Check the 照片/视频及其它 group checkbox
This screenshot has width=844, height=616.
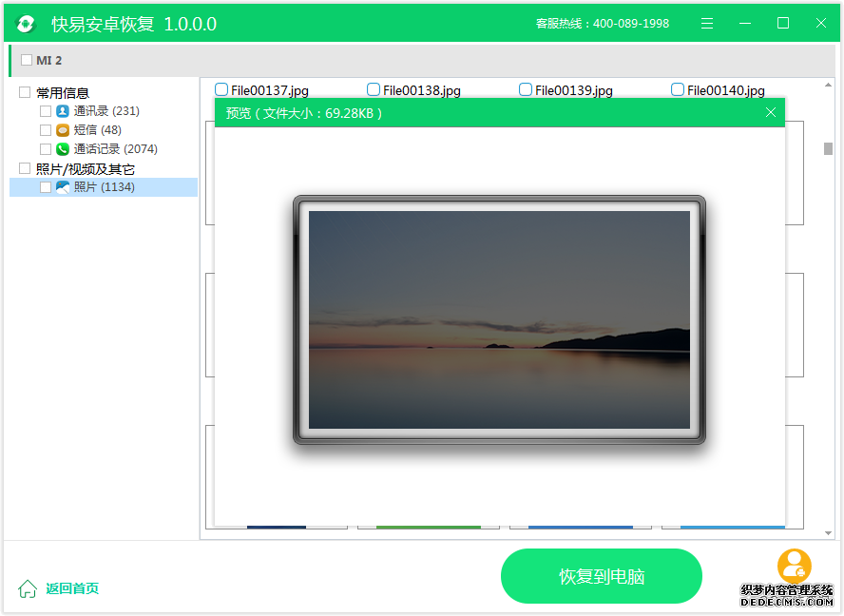[24, 168]
